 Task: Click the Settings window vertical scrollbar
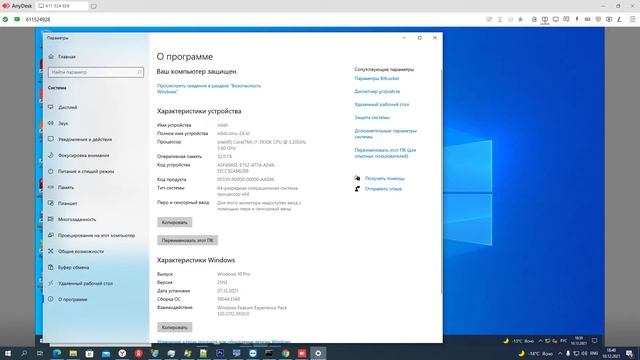(x=441, y=182)
